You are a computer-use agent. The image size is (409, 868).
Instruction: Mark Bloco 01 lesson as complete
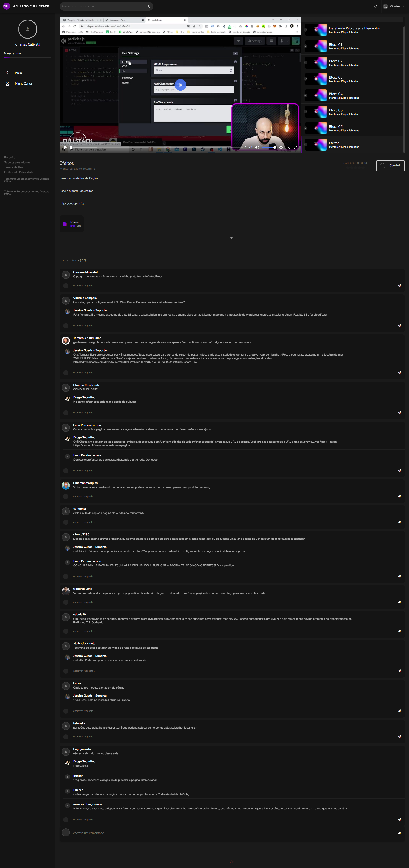click(305, 46)
